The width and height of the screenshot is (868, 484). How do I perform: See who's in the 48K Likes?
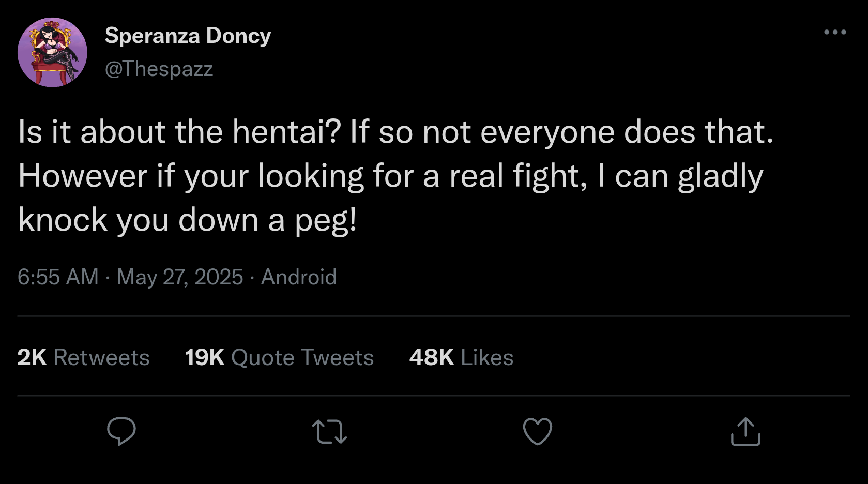461,357
